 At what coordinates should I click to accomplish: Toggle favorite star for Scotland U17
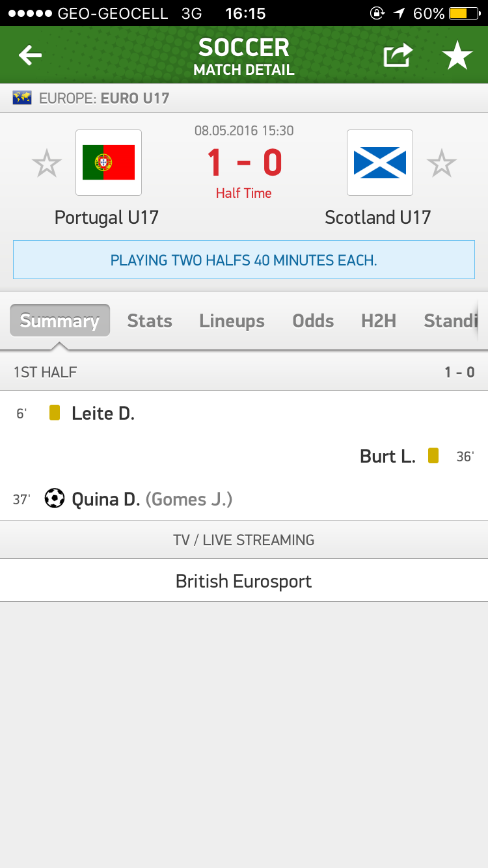click(x=442, y=163)
